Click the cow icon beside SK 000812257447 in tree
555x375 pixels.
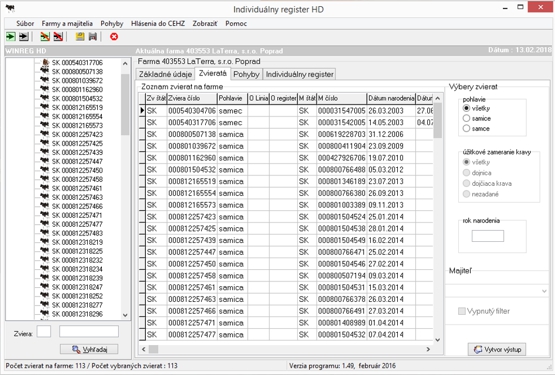[44, 161]
